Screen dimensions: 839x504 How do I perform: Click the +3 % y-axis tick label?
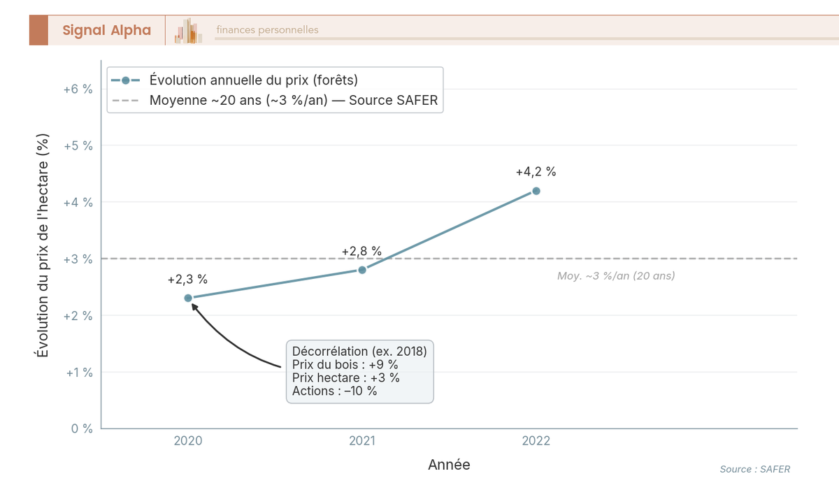[x=78, y=259]
